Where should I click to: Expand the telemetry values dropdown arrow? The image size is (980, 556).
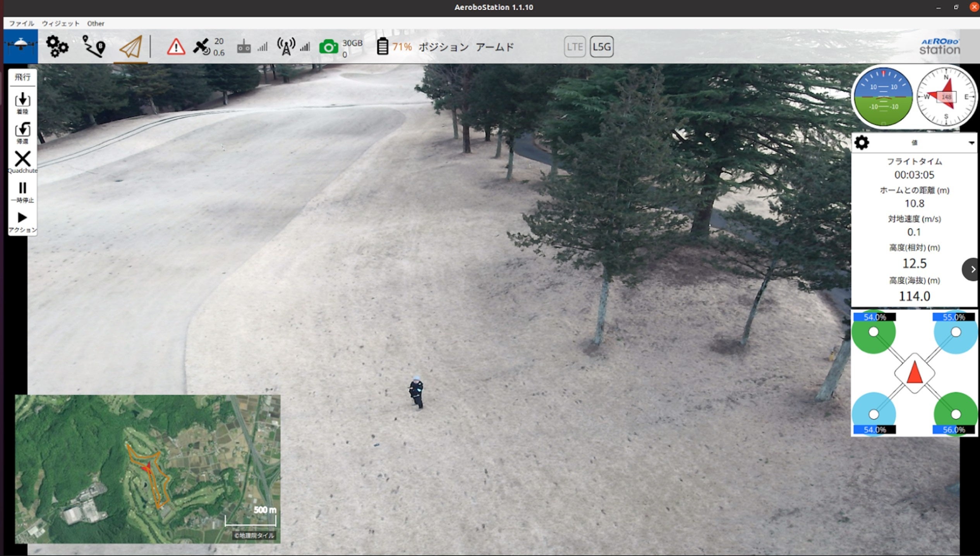click(x=971, y=143)
